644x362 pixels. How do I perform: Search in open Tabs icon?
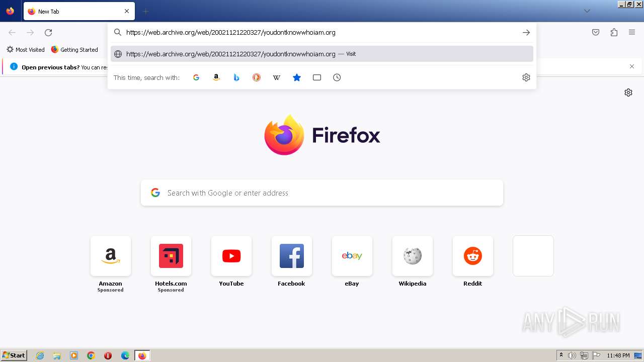(x=317, y=77)
